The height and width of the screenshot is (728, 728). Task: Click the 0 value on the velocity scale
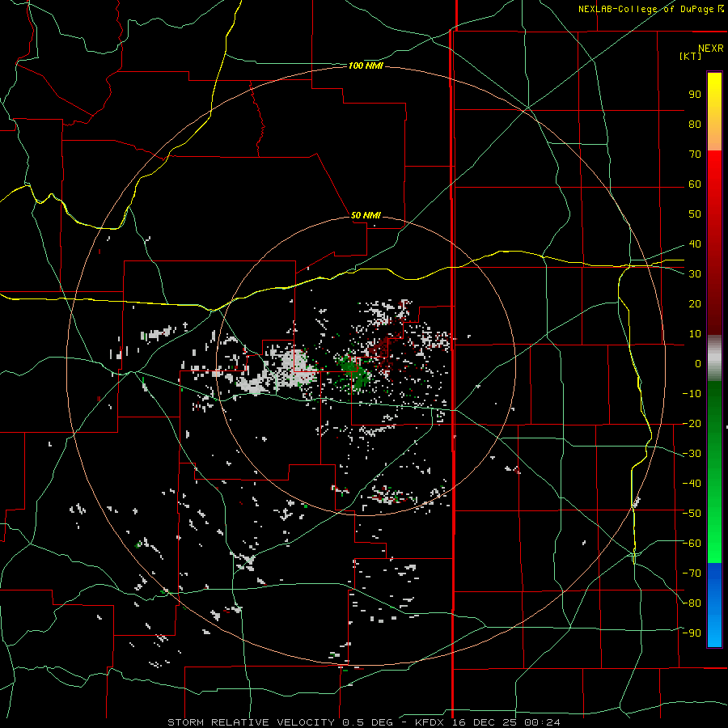[x=698, y=364]
